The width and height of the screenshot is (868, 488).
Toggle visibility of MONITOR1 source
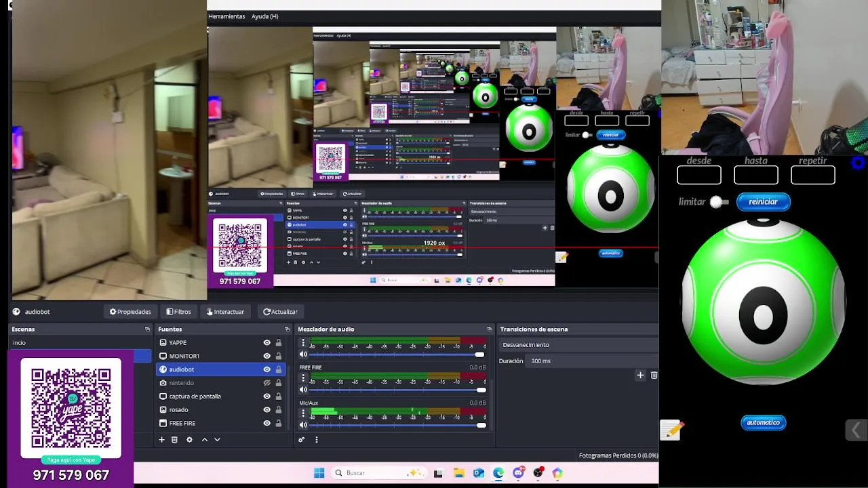267,356
